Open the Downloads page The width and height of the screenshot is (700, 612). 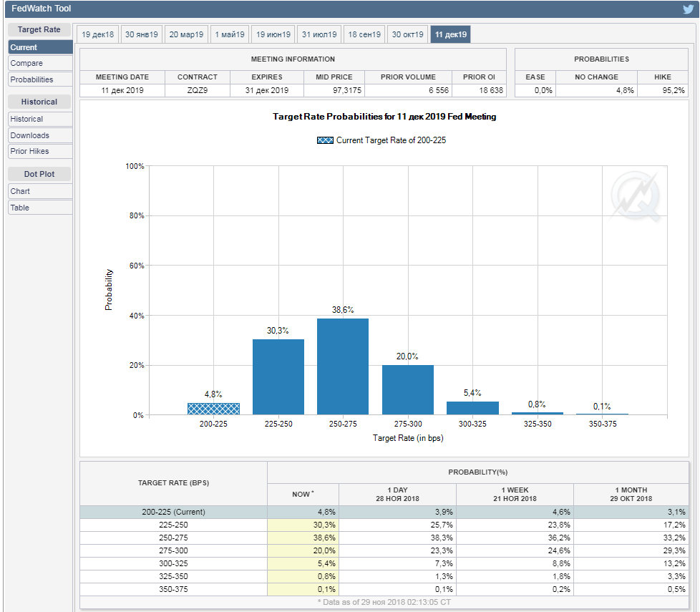(x=40, y=135)
